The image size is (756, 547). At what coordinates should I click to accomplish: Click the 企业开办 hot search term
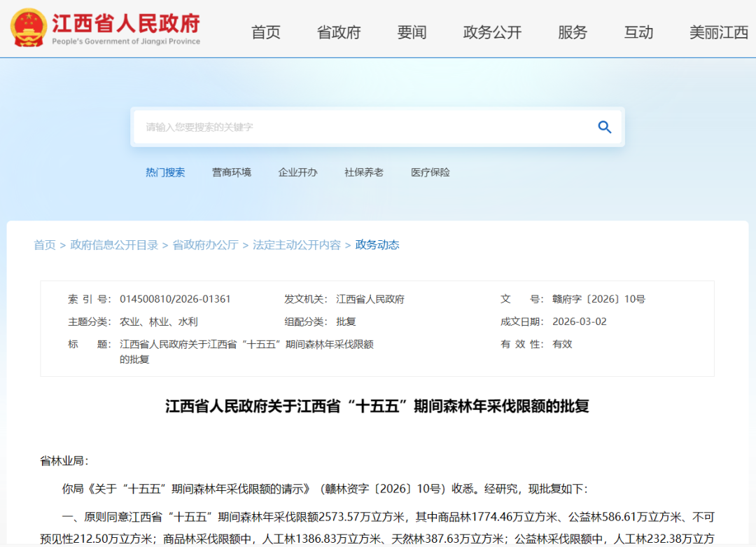pyautogui.click(x=299, y=172)
